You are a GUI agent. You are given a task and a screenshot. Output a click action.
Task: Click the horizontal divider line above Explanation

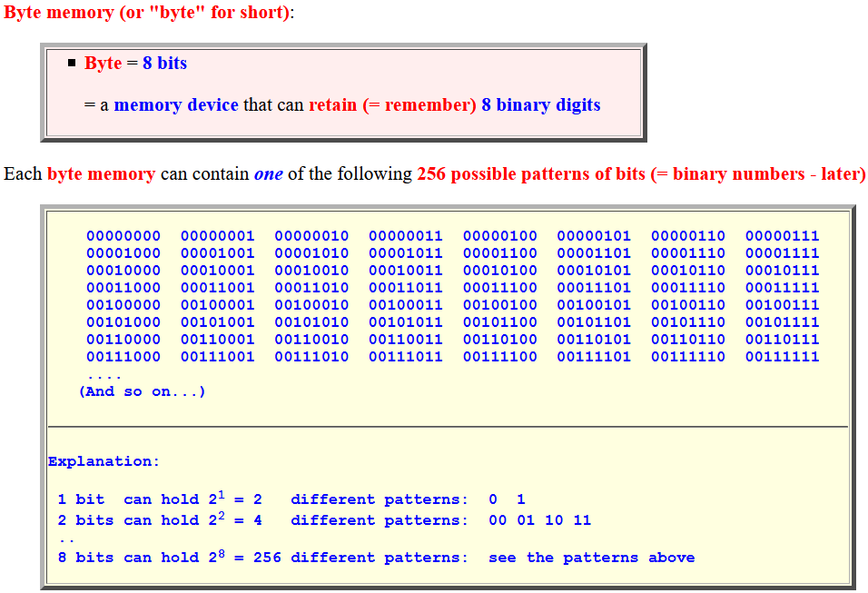click(x=448, y=426)
